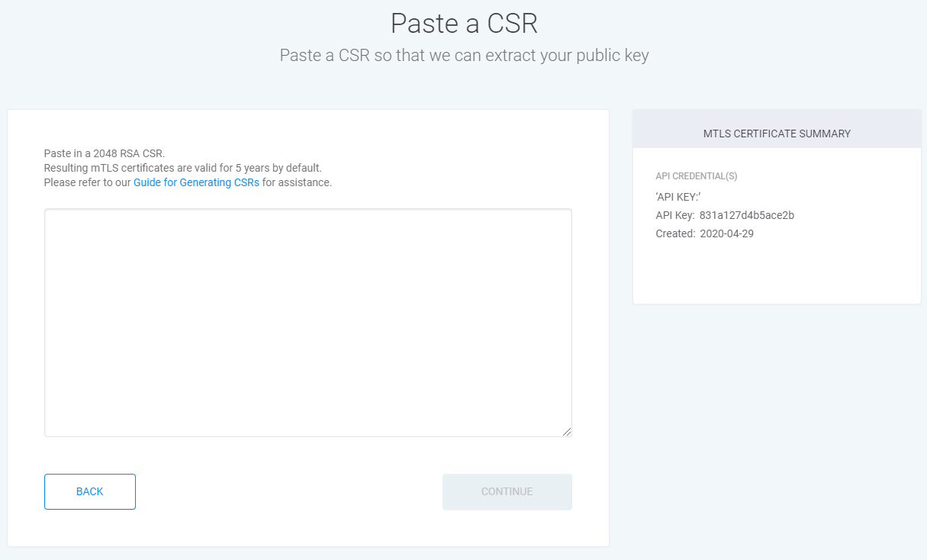The width and height of the screenshot is (927, 560).
Task: Click the created date 2020-04-29
Action: (x=726, y=233)
